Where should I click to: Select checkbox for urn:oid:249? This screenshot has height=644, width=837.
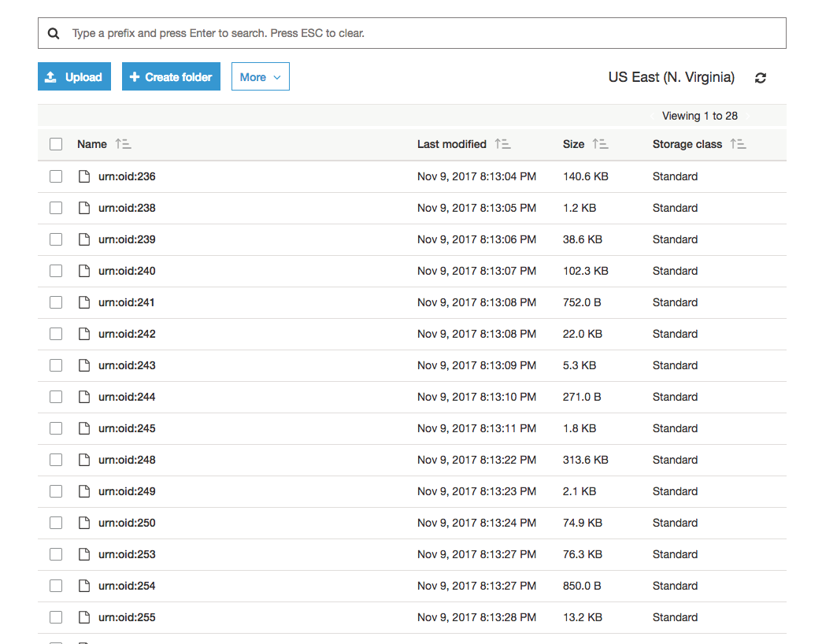(x=56, y=491)
